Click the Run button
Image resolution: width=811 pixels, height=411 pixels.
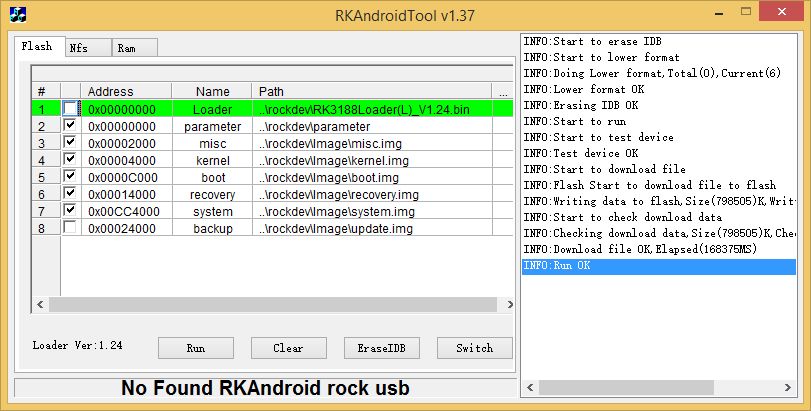coord(196,348)
